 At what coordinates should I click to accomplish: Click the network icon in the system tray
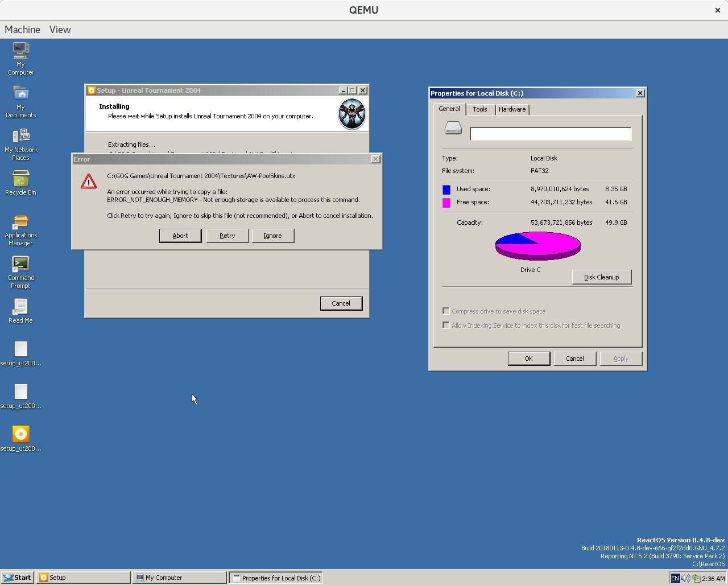point(696,578)
